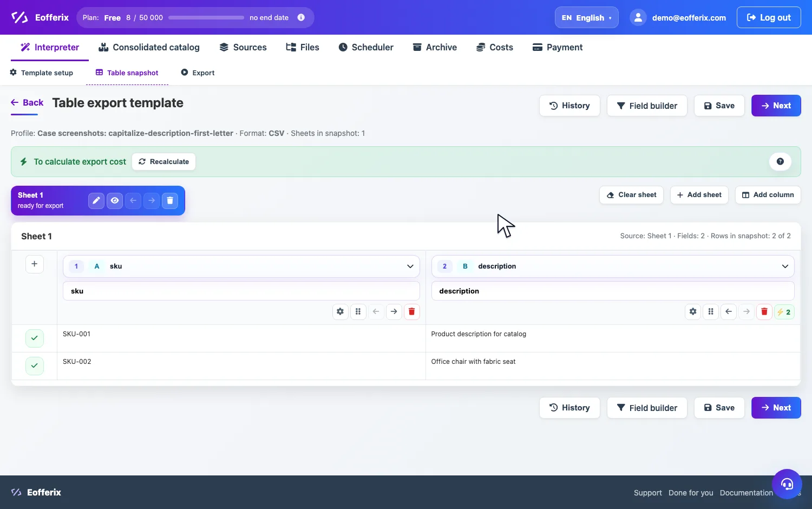Open bottom History button

pyautogui.click(x=569, y=408)
